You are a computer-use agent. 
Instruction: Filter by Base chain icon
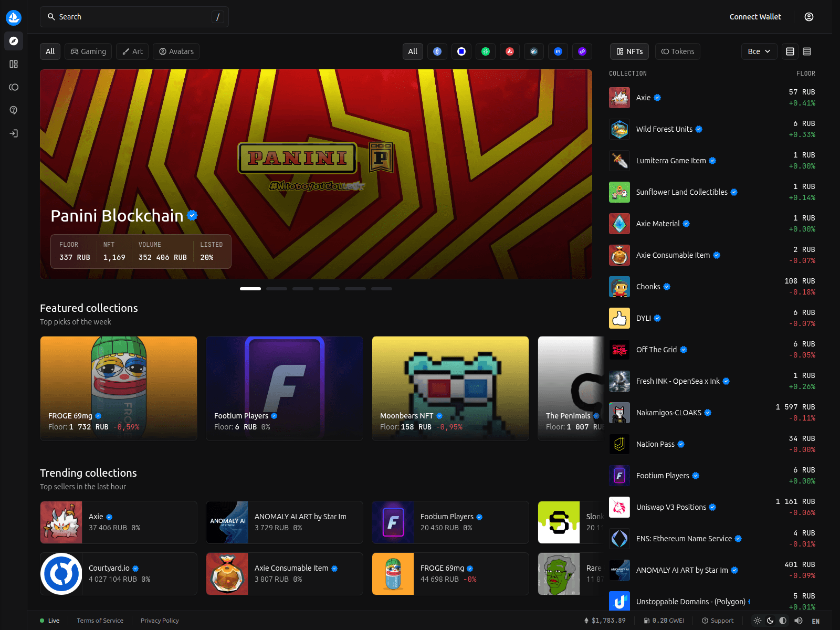461,51
